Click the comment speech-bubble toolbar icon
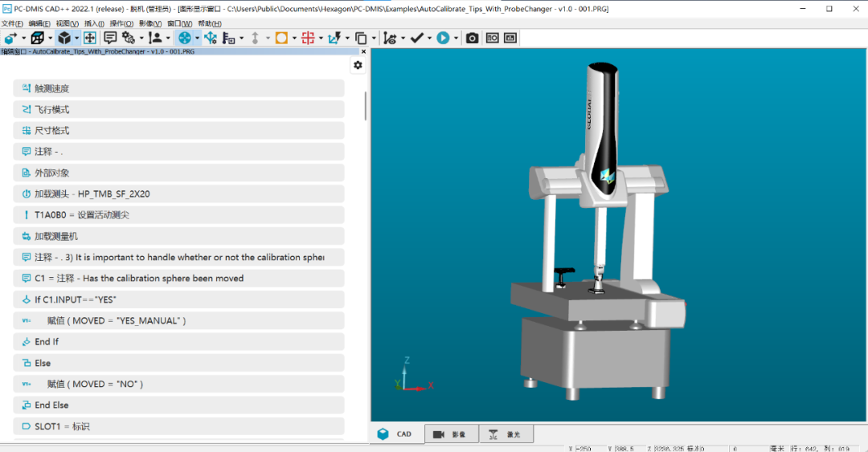Screen dimensions: 868x452 click(x=110, y=38)
